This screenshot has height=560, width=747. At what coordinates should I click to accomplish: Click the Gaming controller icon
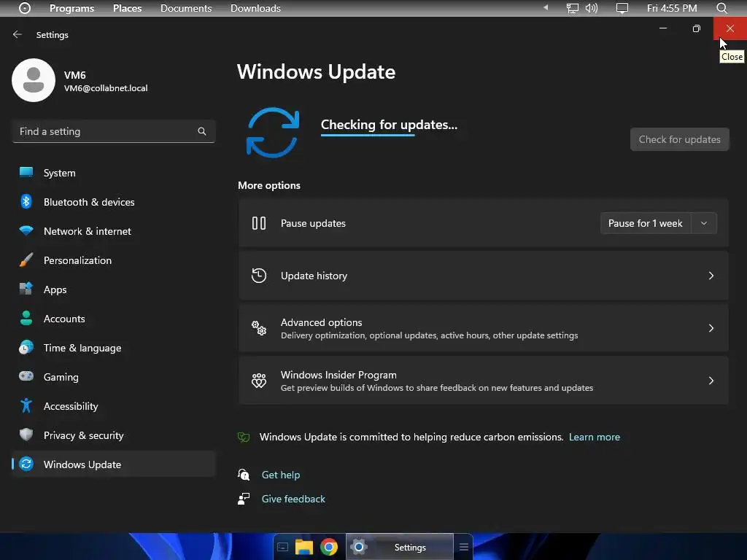[26, 376]
